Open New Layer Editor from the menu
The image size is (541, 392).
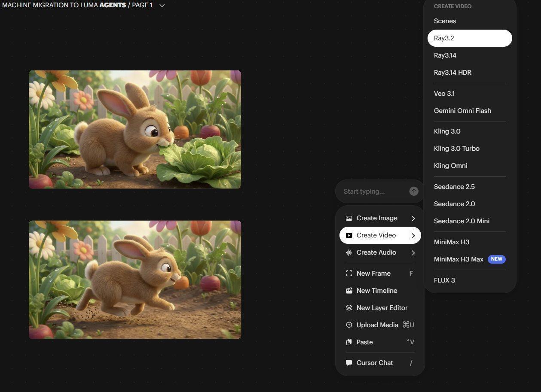click(380, 308)
